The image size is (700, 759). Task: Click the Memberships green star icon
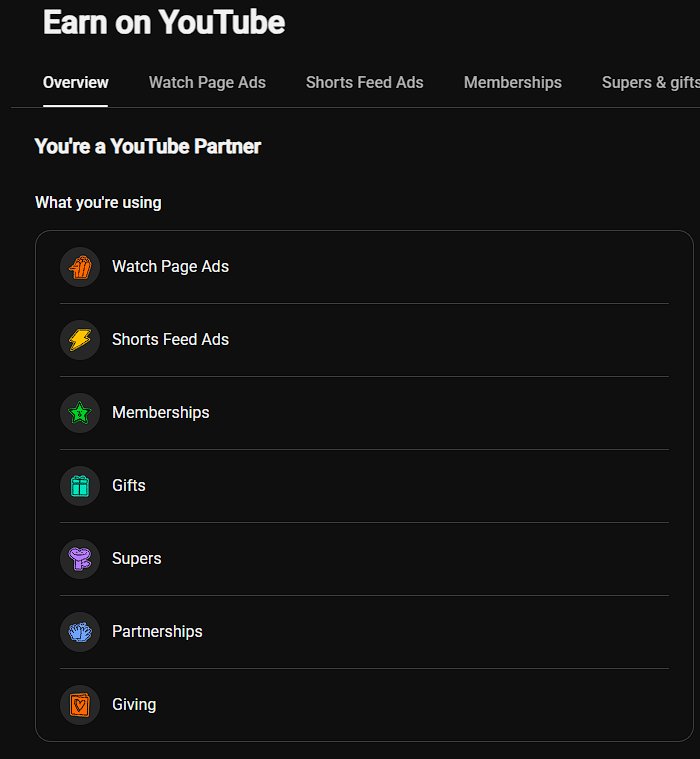tap(80, 413)
